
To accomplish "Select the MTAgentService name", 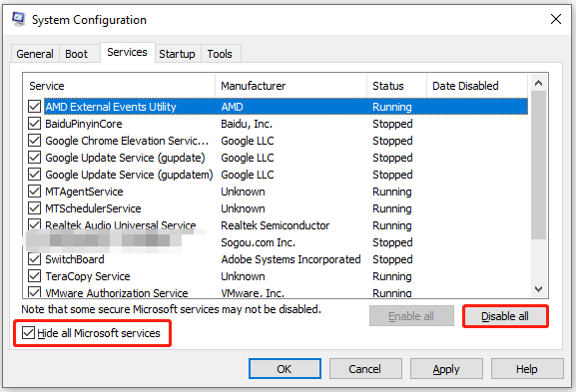I will coord(84,192).
